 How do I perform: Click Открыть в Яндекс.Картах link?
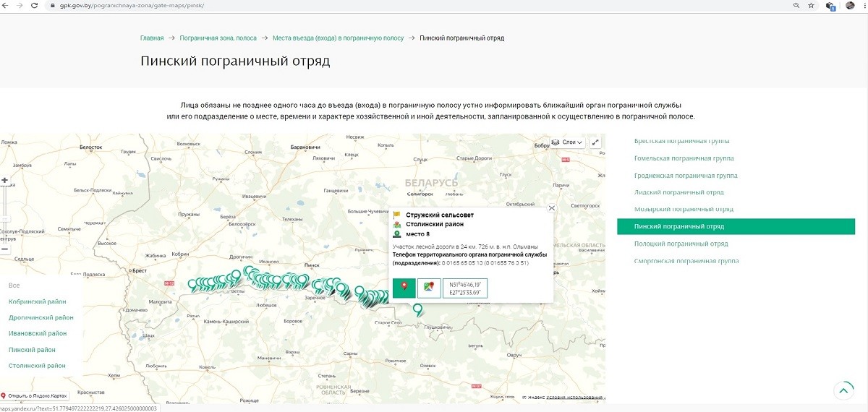[x=38, y=395]
